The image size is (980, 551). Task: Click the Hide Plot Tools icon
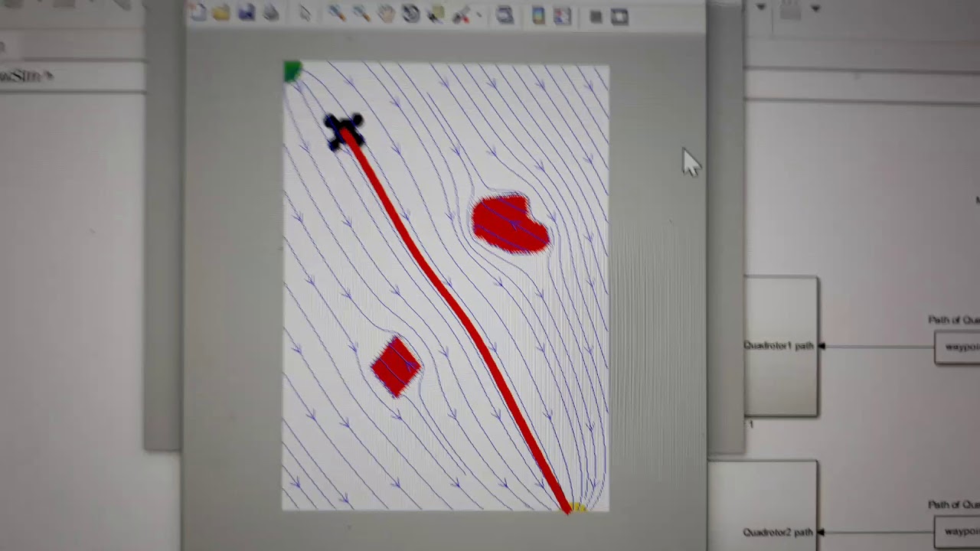click(596, 17)
